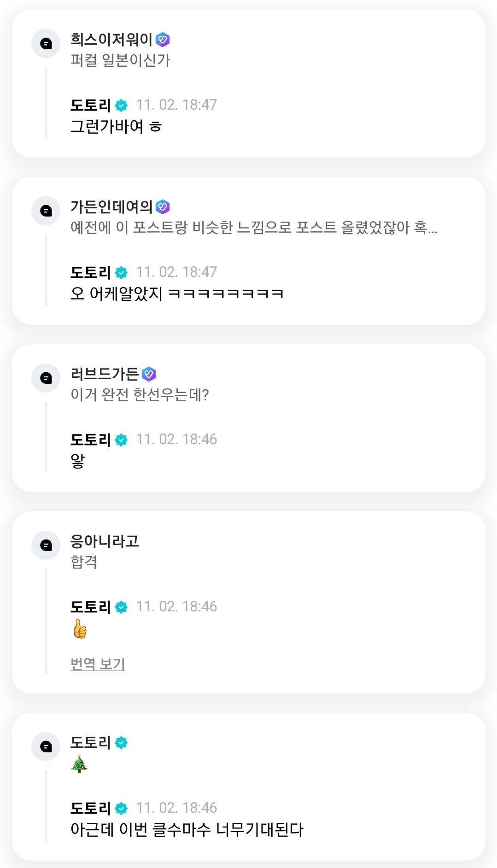Click the verified badge on 그런가바여 reply

coord(121,106)
